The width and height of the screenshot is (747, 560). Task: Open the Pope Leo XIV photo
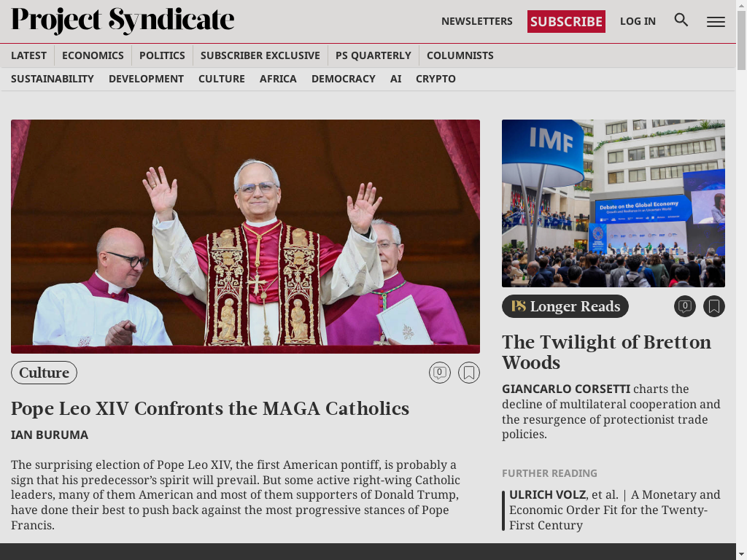coord(245,237)
